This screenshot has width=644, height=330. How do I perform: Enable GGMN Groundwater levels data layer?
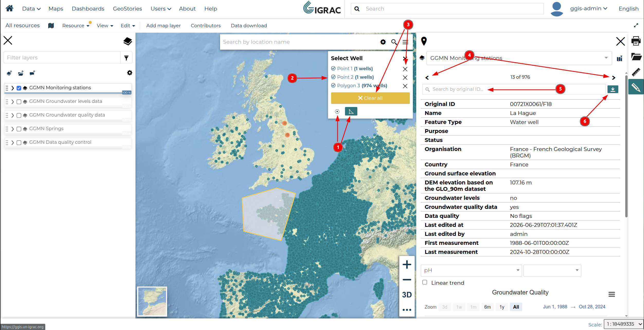pyautogui.click(x=19, y=102)
